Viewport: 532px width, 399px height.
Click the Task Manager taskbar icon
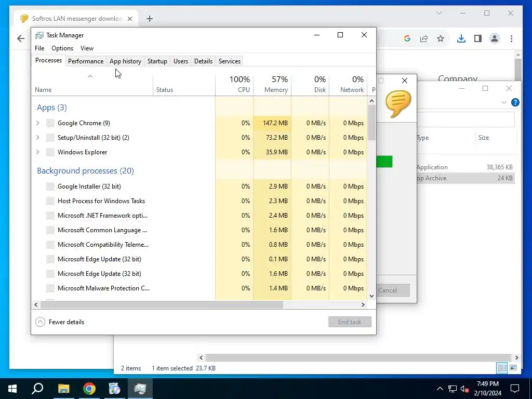[x=140, y=389]
